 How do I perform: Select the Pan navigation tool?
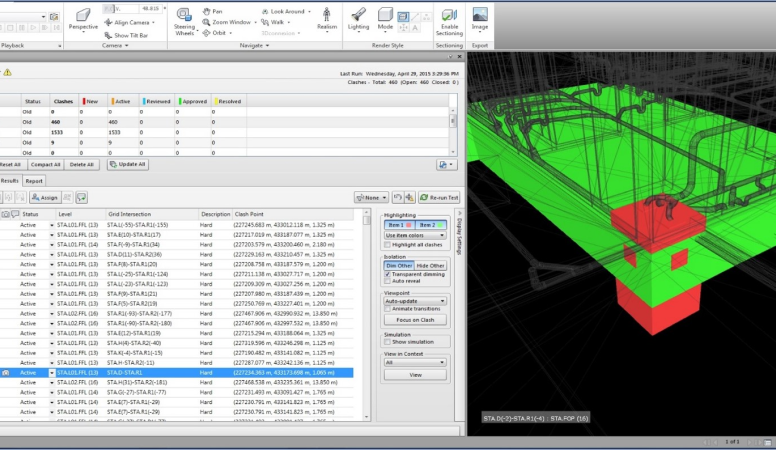tap(211, 11)
